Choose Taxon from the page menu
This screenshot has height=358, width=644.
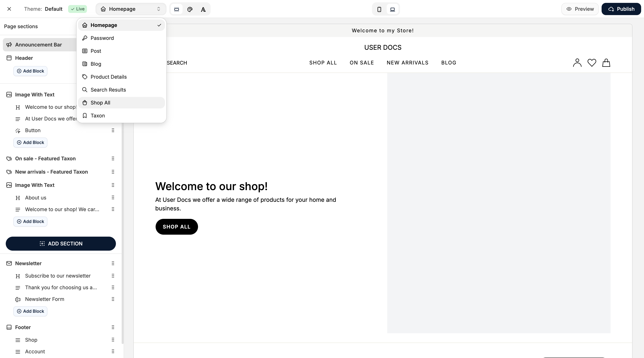(97, 115)
